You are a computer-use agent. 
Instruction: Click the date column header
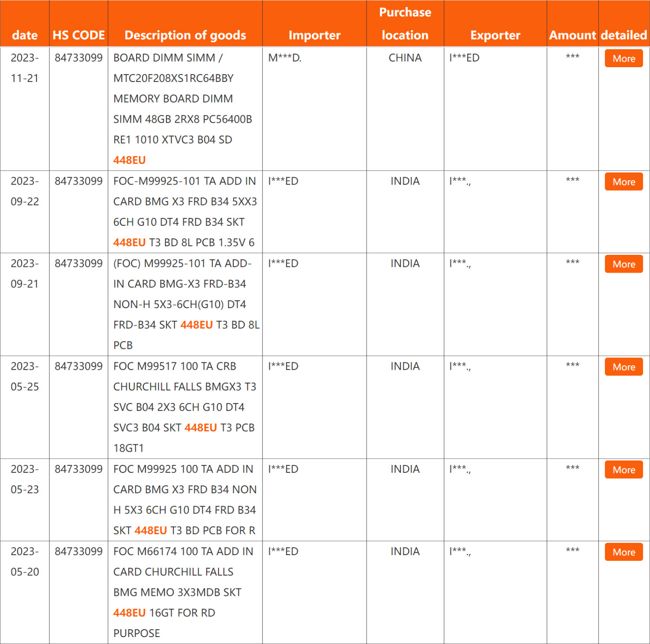[x=25, y=35]
